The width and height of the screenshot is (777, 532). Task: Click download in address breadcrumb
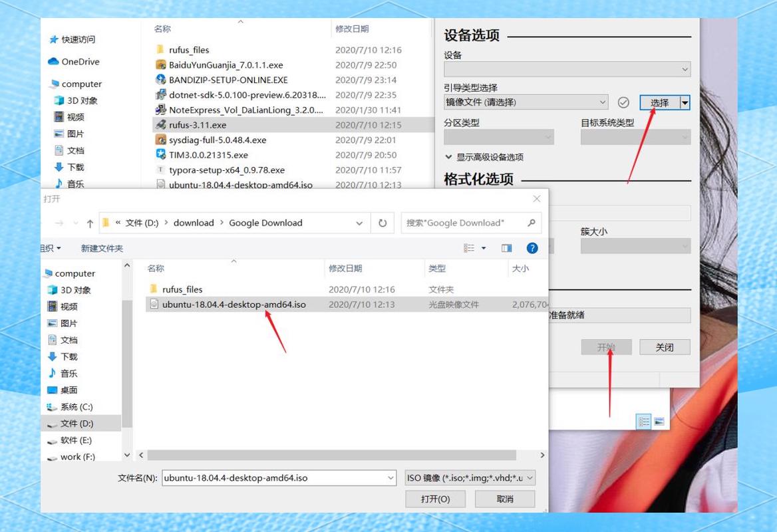tap(194, 223)
